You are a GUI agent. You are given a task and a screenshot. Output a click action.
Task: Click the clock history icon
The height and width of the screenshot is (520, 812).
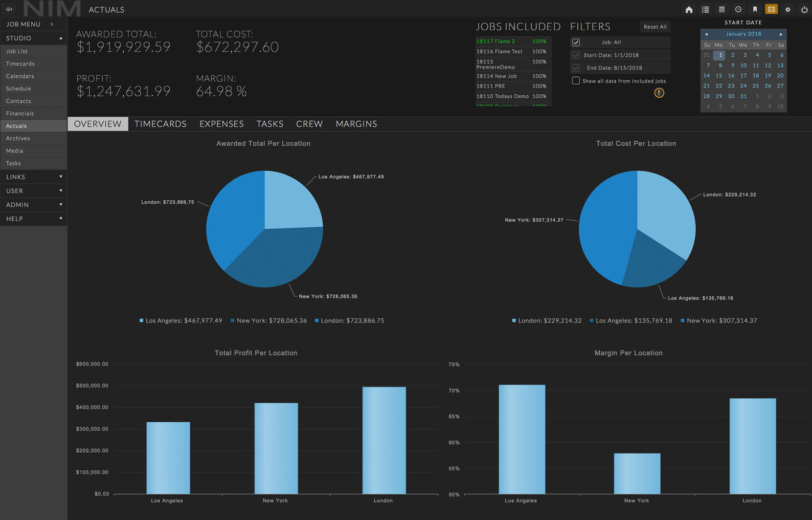pyautogui.click(x=738, y=9)
